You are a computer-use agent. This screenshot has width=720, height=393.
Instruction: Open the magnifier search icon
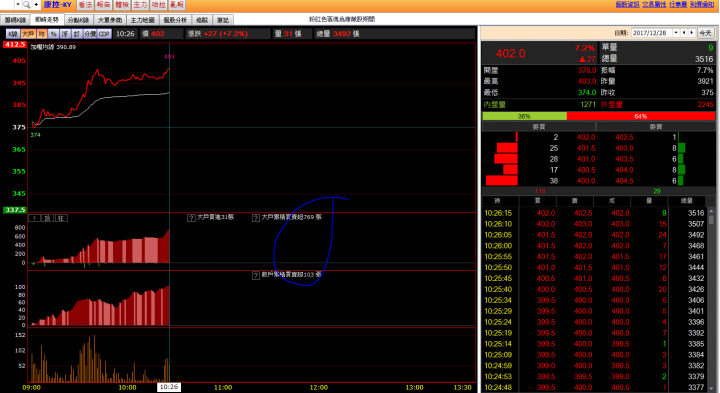(27, 5)
